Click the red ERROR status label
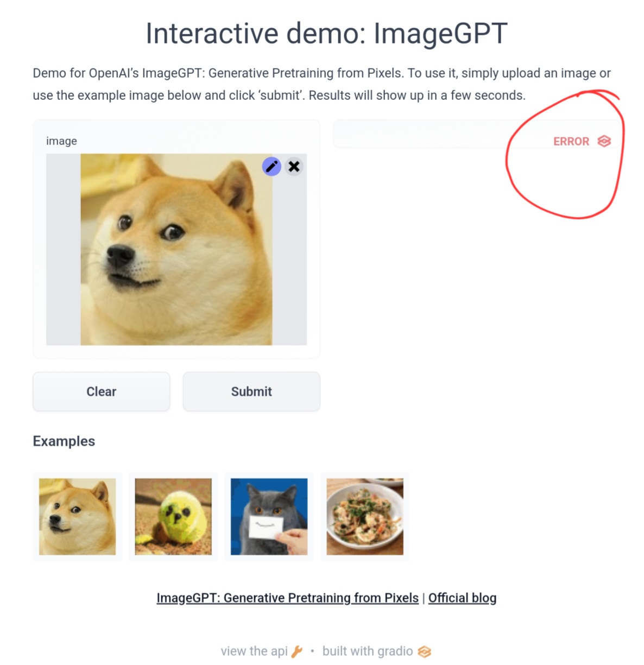The image size is (644, 665). coord(571,141)
